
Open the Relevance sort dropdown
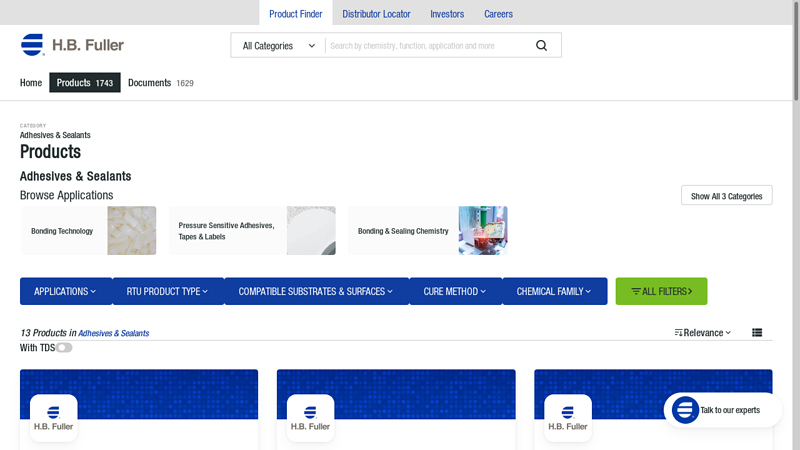tap(703, 333)
